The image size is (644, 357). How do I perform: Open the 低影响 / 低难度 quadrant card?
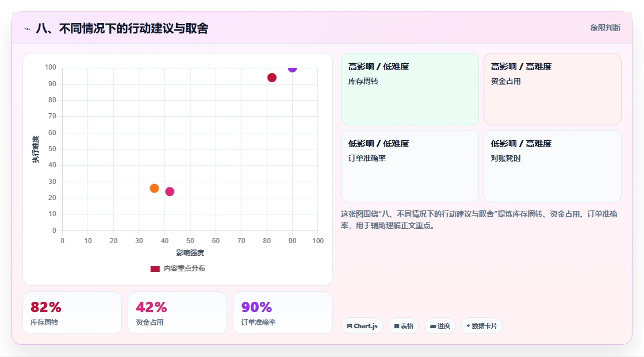coord(410,166)
